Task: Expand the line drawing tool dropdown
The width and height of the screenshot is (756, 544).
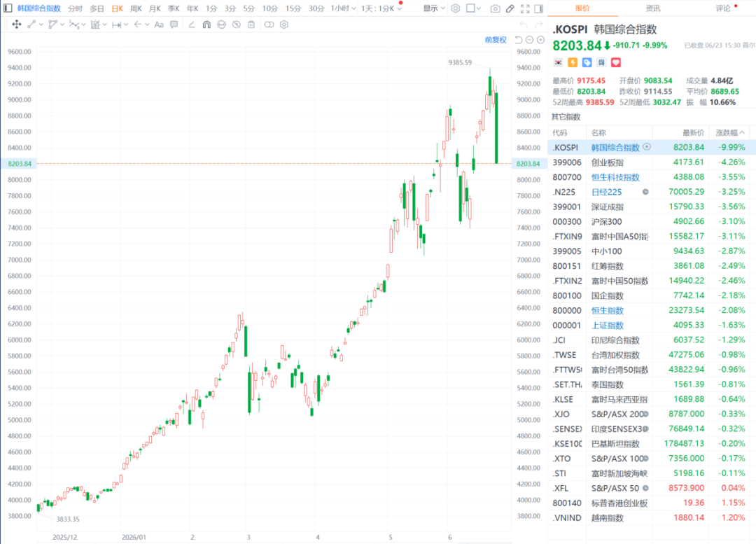Action: [x=41, y=24]
